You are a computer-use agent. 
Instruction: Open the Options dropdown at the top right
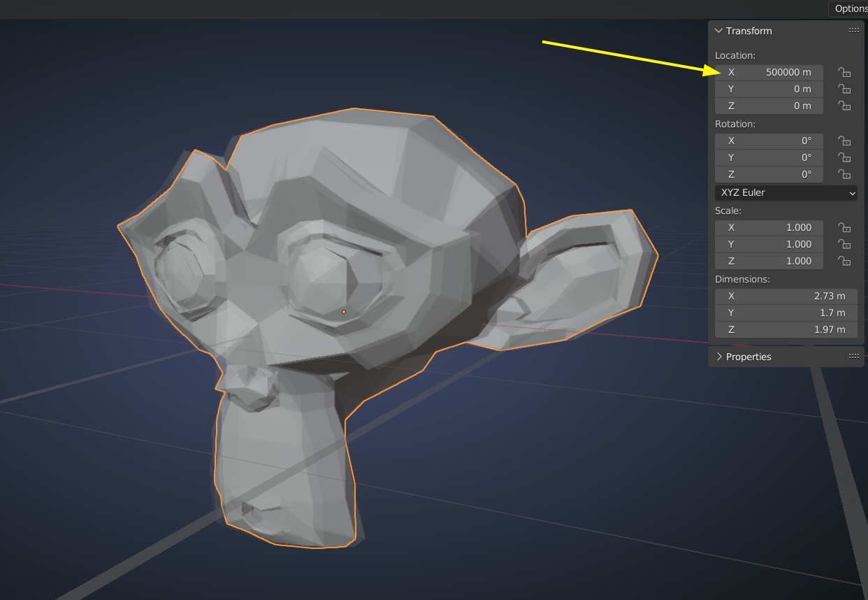[x=848, y=9]
